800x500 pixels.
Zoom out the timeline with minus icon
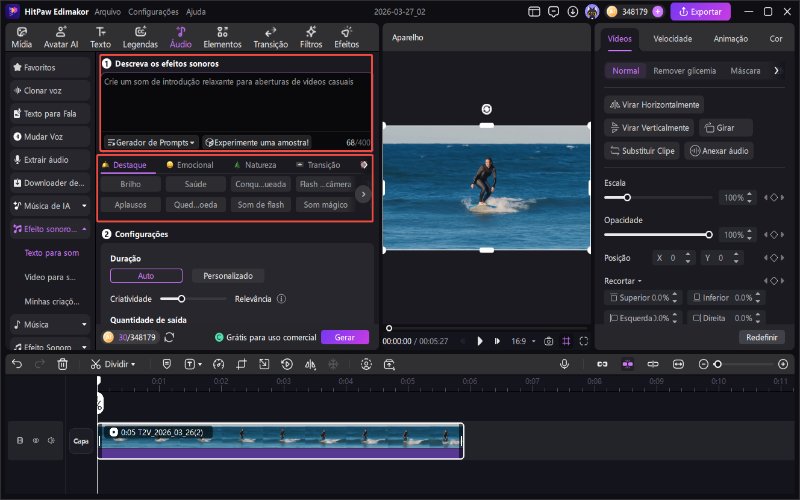pyautogui.click(x=703, y=364)
